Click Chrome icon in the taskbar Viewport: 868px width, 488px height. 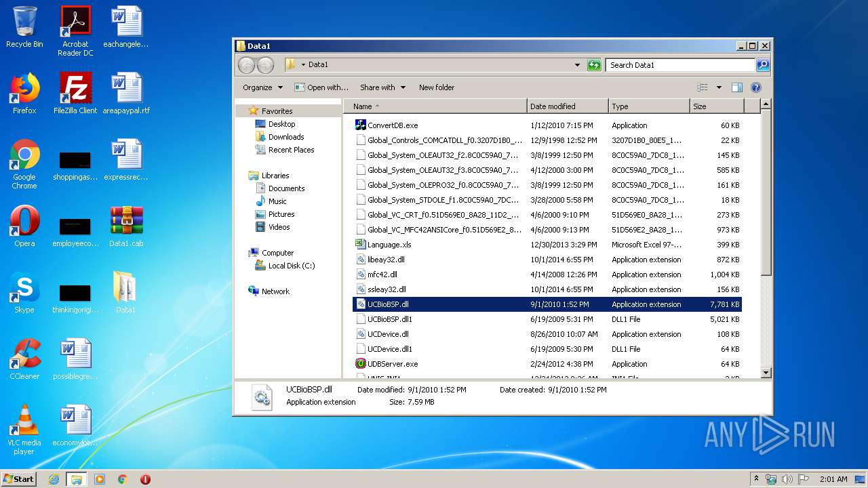point(123,479)
